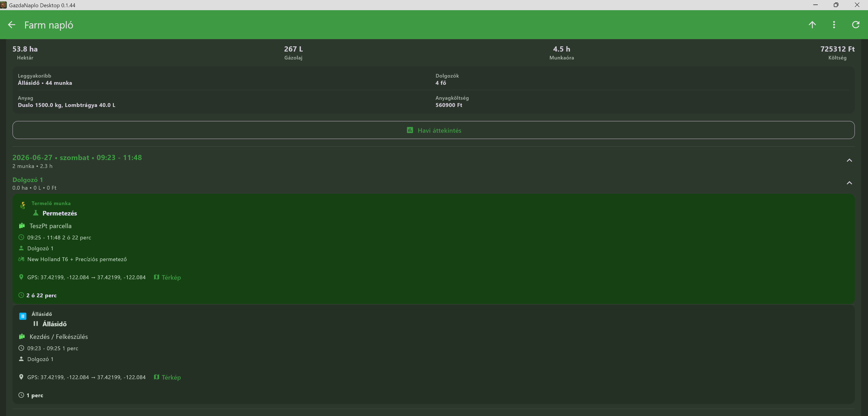Click the 2 munka • 2.3 h summary
Screen dimensions: 868x416
pyautogui.click(x=32, y=166)
